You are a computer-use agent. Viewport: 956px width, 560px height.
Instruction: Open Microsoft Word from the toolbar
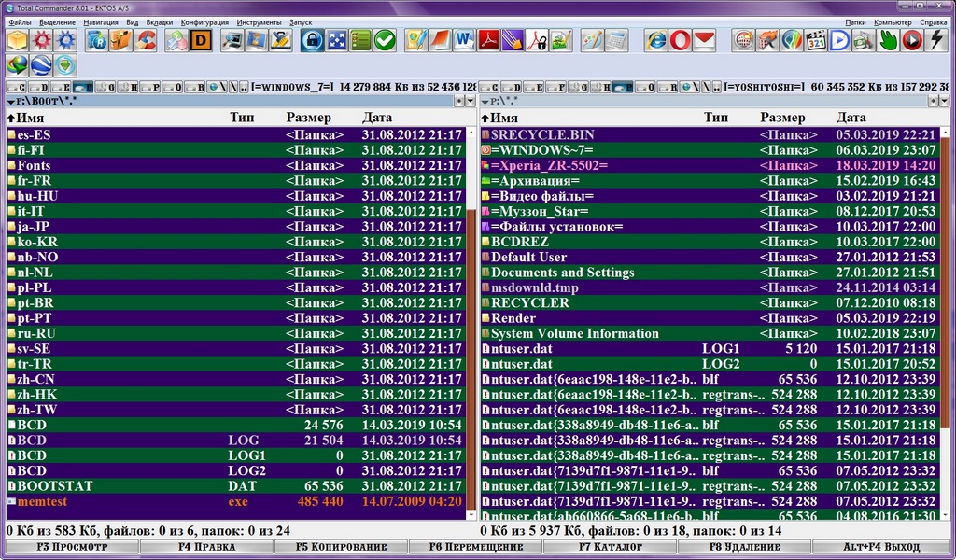coord(464,40)
